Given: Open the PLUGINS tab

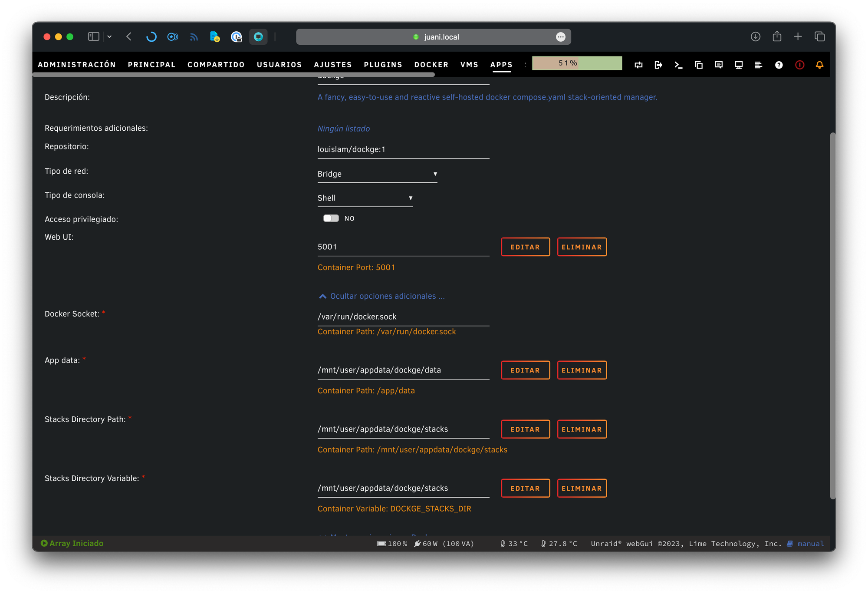Looking at the screenshot, I should click(383, 65).
